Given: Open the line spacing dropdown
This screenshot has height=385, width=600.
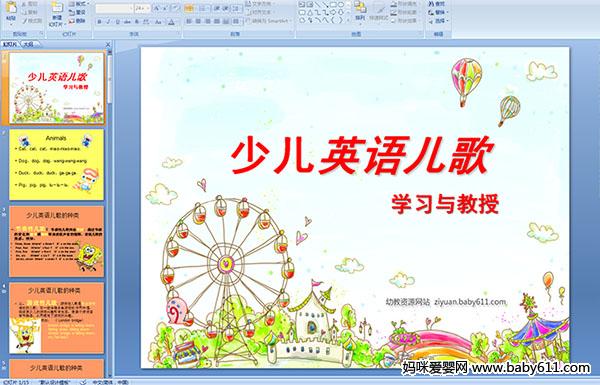Looking at the screenshot, I should pyautogui.click(x=237, y=8).
